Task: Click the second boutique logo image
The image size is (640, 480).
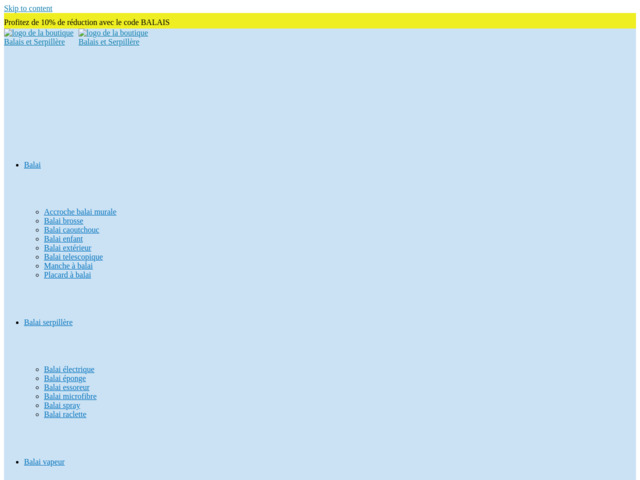Action: point(113,33)
